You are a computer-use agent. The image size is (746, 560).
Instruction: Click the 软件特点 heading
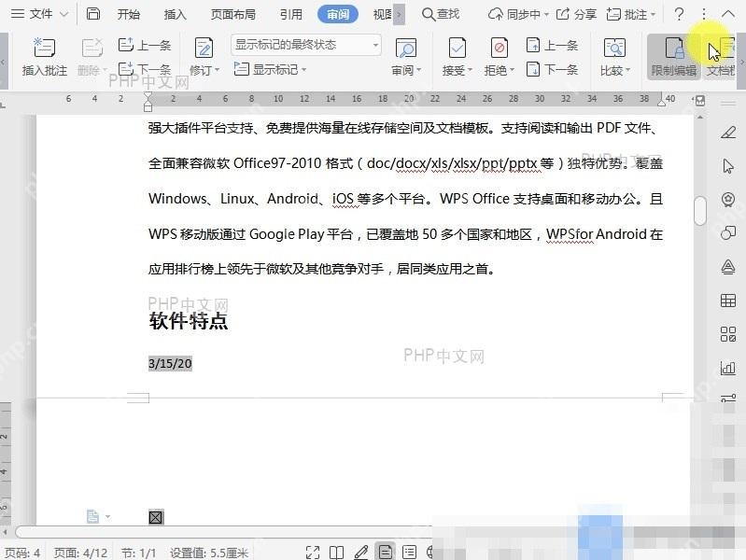point(189,321)
